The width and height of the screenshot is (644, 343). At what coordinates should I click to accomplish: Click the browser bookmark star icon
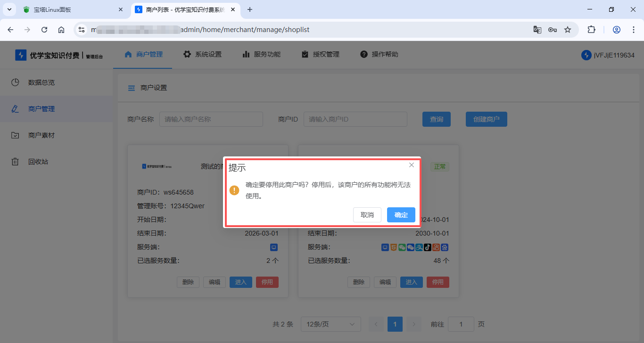click(x=568, y=30)
